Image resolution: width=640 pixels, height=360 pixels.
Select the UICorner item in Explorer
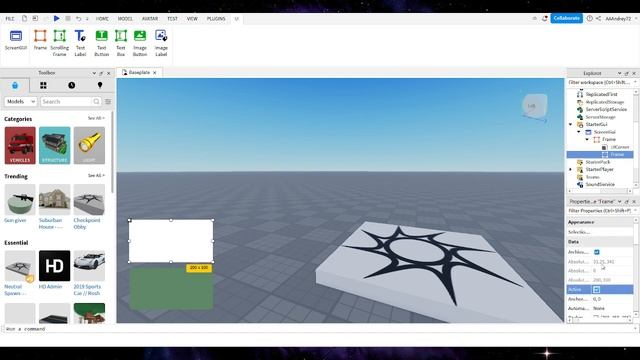[620, 147]
